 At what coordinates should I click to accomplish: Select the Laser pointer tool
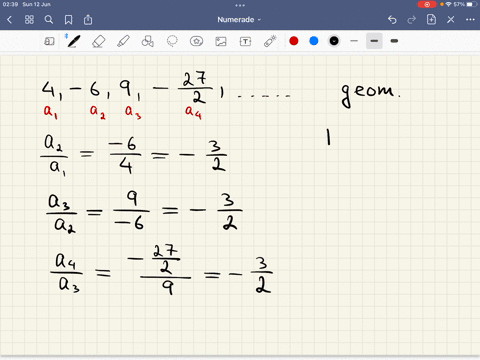click(x=270, y=41)
